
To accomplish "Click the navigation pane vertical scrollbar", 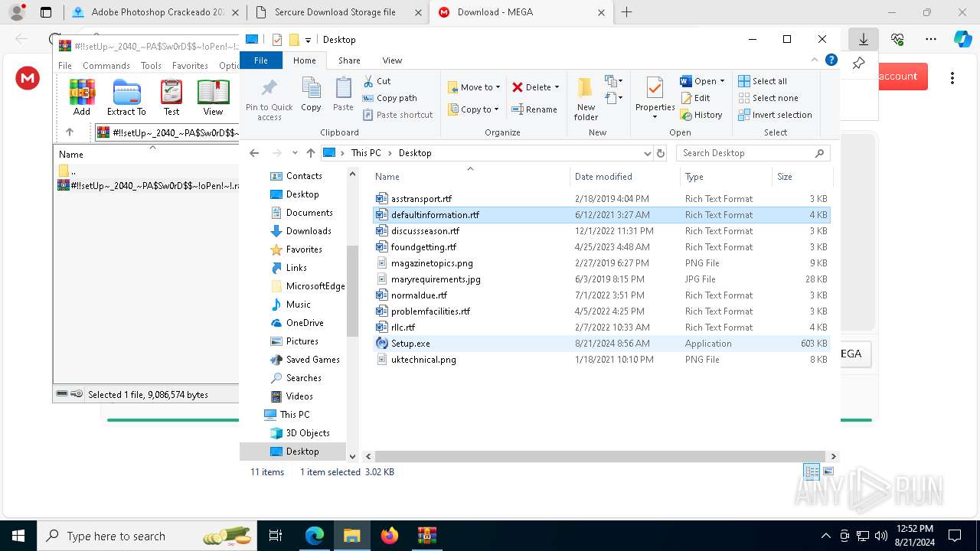I will coord(352,291).
